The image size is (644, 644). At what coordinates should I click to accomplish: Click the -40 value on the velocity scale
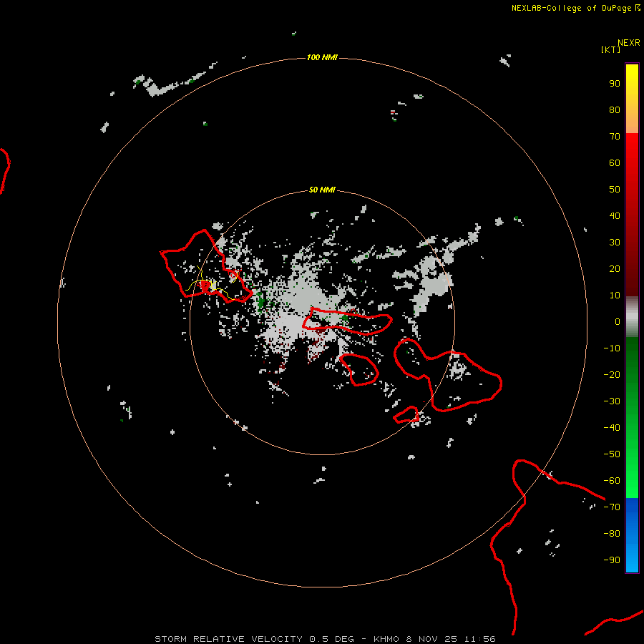point(612,428)
